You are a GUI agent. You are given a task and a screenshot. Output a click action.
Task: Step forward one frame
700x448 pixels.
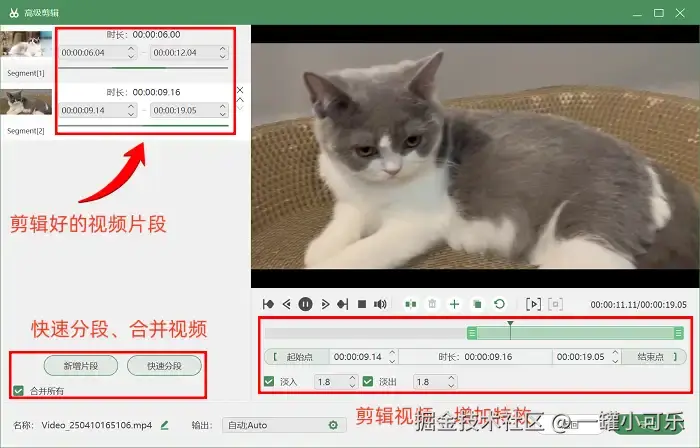click(x=325, y=304)
